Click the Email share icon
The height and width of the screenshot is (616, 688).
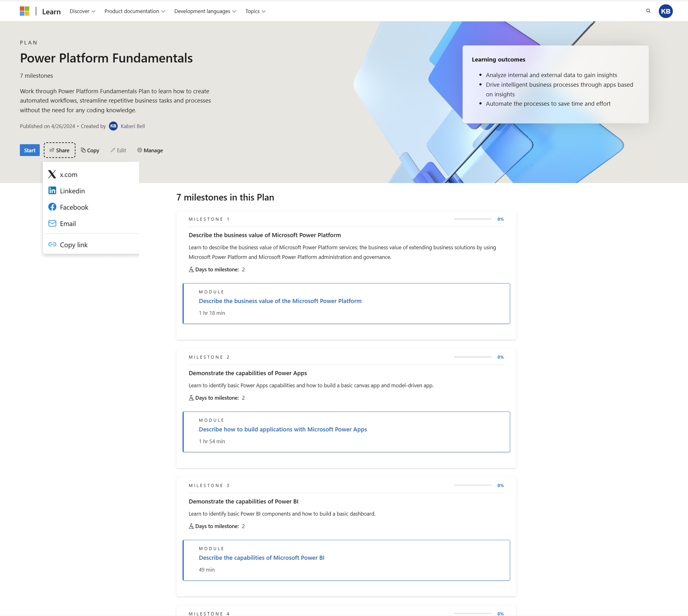(x=52, y=224)
